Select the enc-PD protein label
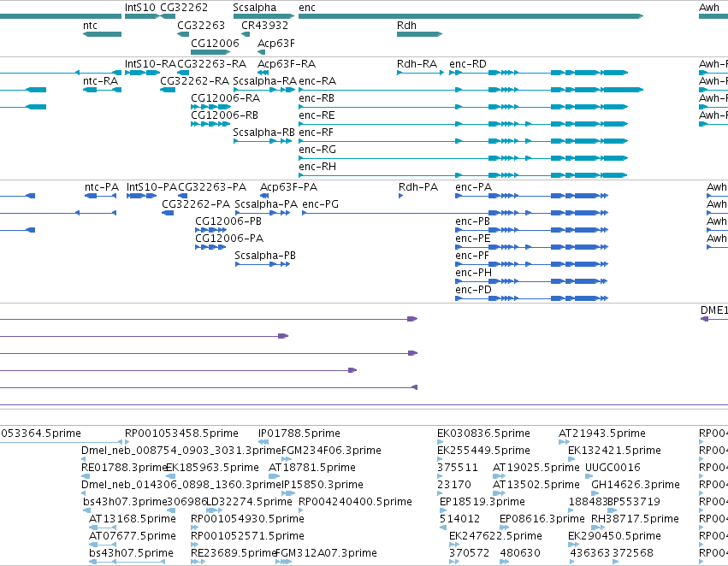Image resolution: width=728 pixels, height=566 pixels. pos(474,290)
